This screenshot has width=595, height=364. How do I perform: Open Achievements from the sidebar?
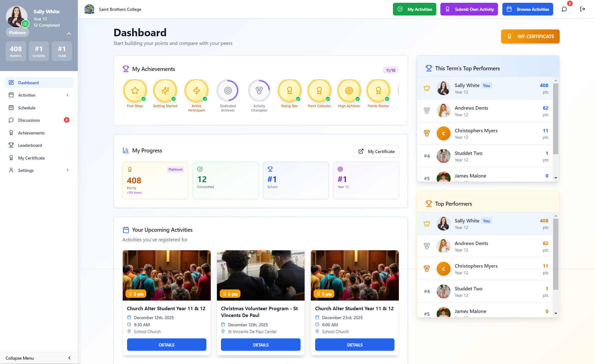tap(39, 133)
